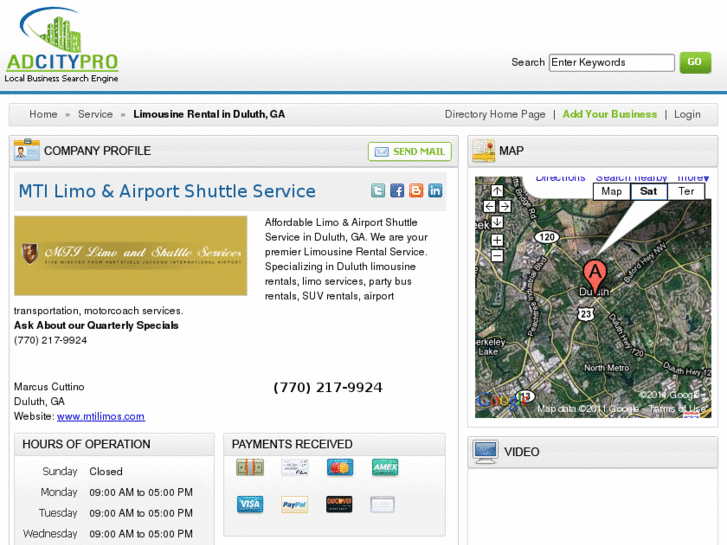Pan the map right arrow
Viewport: 727px width, 545px height.
point(505,206)
